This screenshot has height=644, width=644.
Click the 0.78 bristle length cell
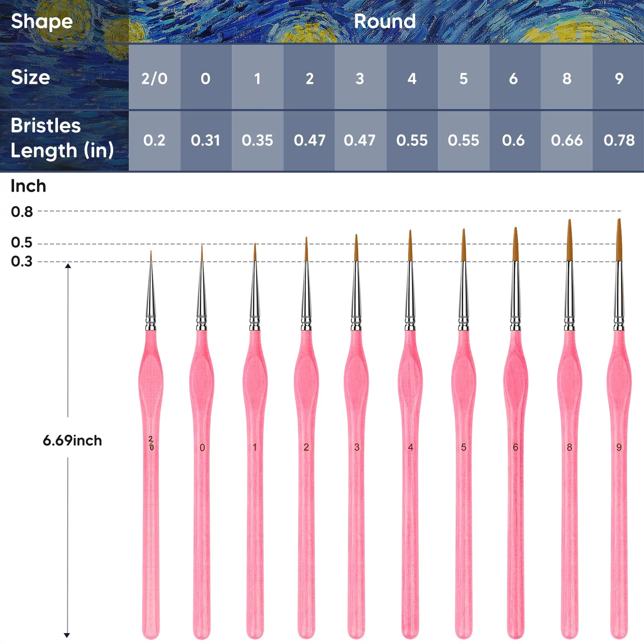619,140
